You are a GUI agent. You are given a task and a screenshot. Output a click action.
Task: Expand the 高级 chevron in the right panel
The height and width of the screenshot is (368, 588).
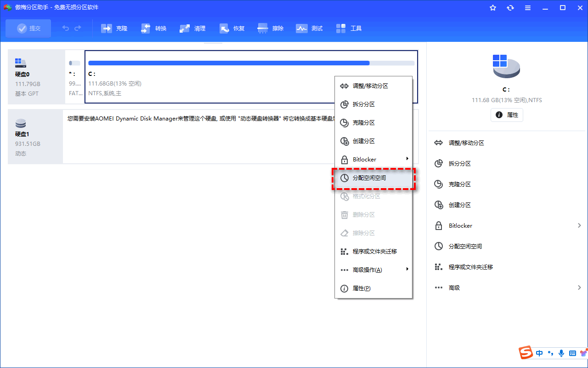point(579,287)
